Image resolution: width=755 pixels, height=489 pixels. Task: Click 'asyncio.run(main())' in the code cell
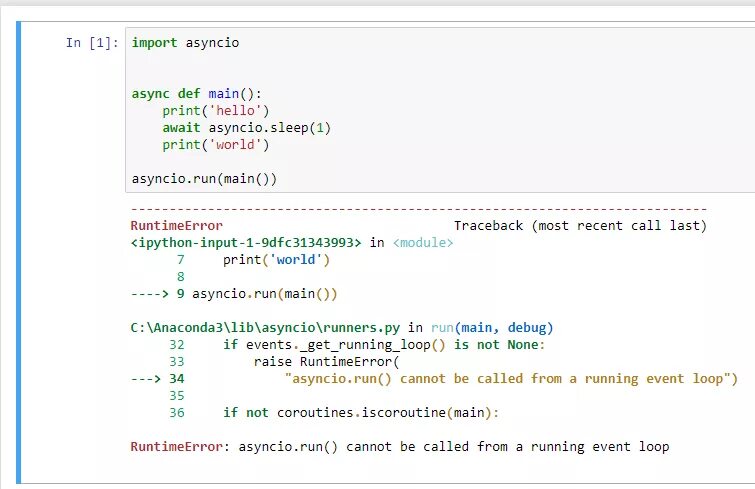(204, 179)
